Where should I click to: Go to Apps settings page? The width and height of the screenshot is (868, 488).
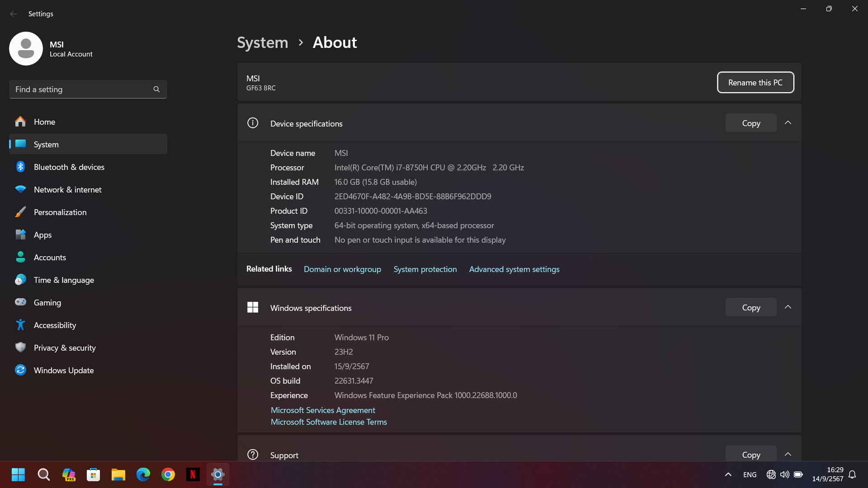pyautogui.click(x=42, y=235)
